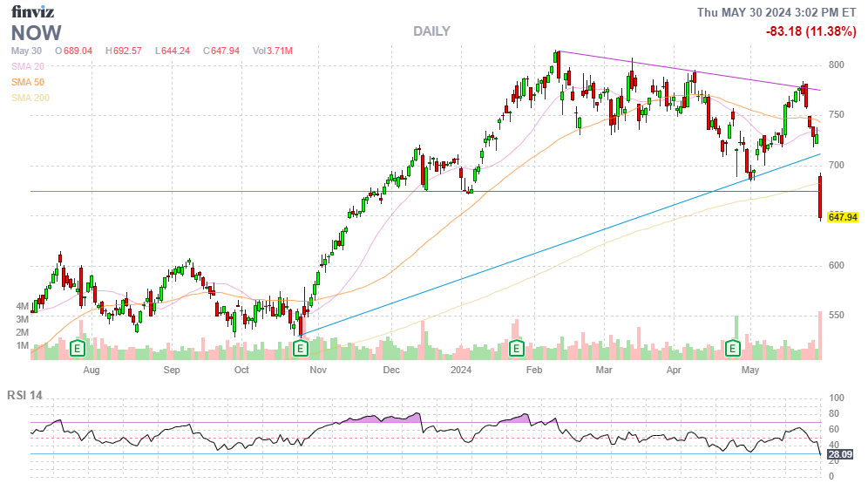Open the DAILY timeframe label

pos(431,31)
